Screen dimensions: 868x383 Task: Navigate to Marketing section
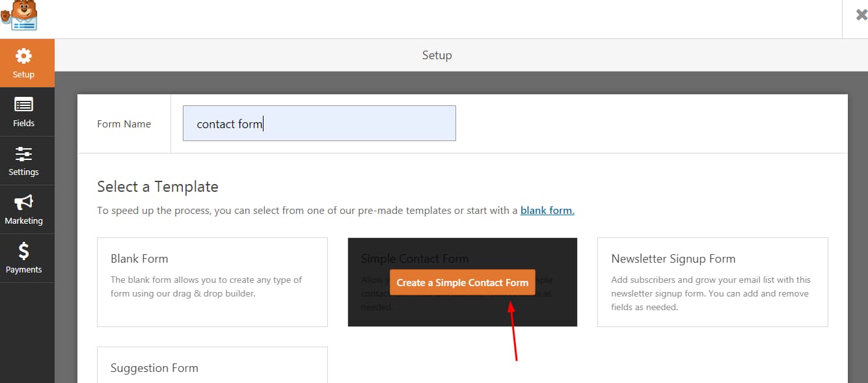(x=27, y=209)
